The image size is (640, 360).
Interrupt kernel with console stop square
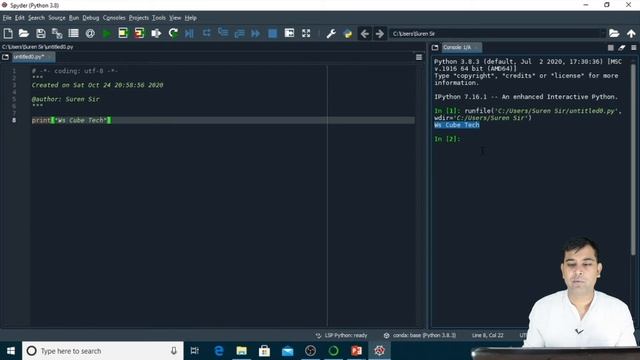tap(611, 48)
